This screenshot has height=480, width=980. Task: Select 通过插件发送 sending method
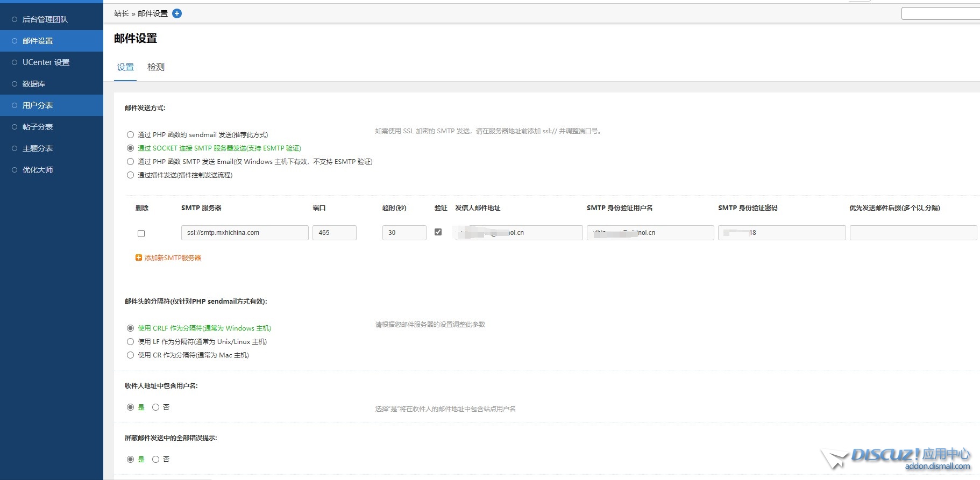[130, 175]
